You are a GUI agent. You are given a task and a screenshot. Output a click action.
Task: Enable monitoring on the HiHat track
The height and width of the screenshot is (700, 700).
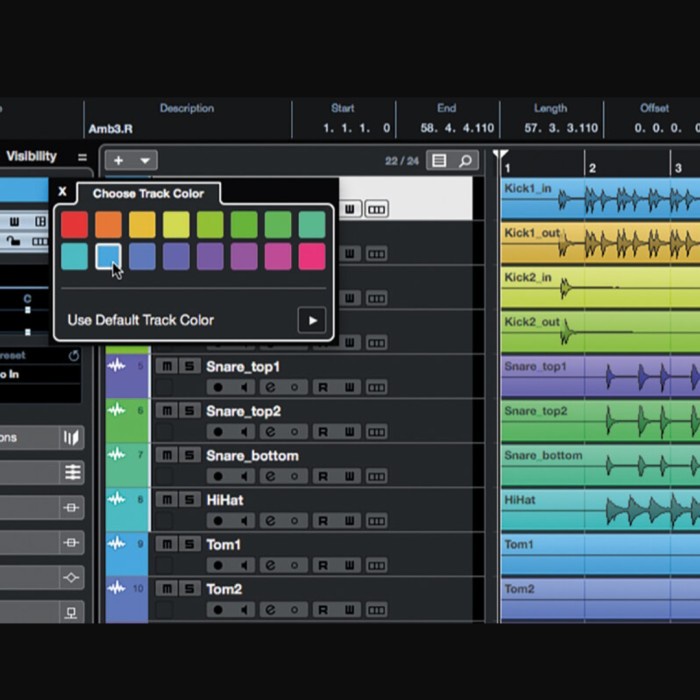[246, 521]
